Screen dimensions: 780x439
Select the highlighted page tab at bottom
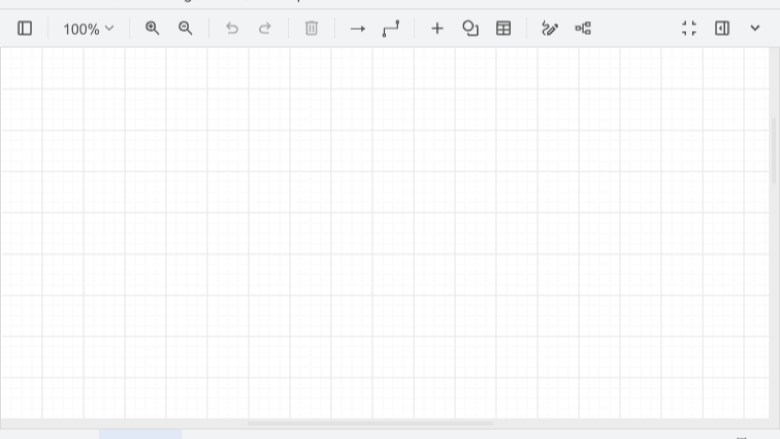point(141,435)
